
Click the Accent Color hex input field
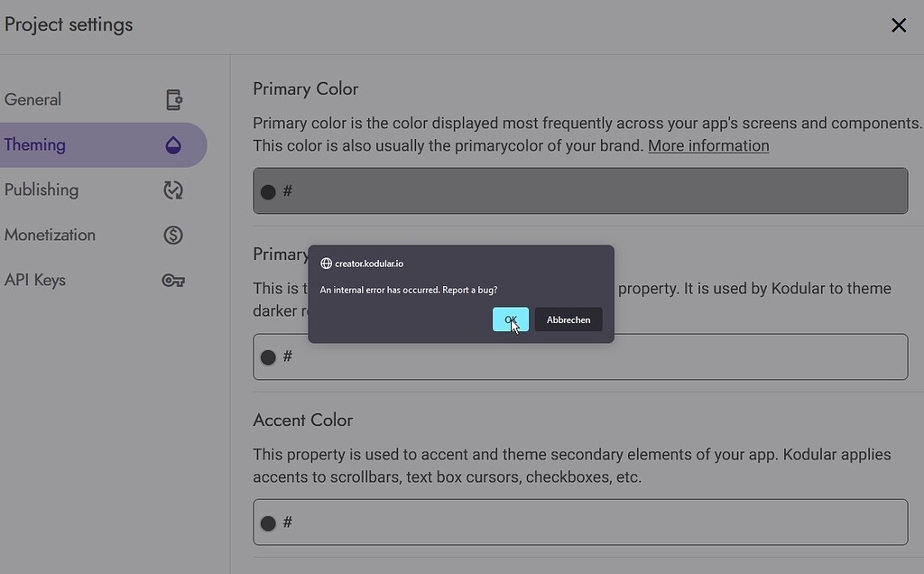[580, 523]
